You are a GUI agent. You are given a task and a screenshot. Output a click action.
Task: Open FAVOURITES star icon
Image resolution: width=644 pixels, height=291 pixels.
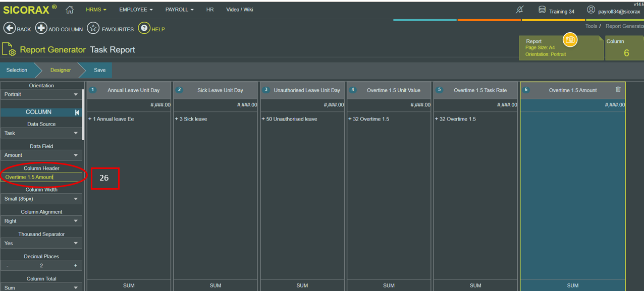coord(93,28)
